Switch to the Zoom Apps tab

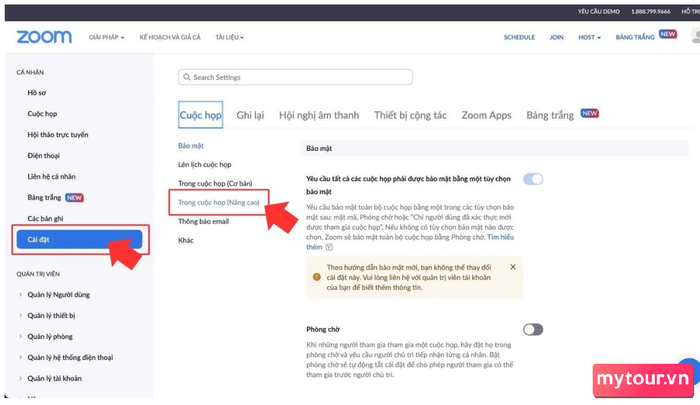click(x=486, y=115)
